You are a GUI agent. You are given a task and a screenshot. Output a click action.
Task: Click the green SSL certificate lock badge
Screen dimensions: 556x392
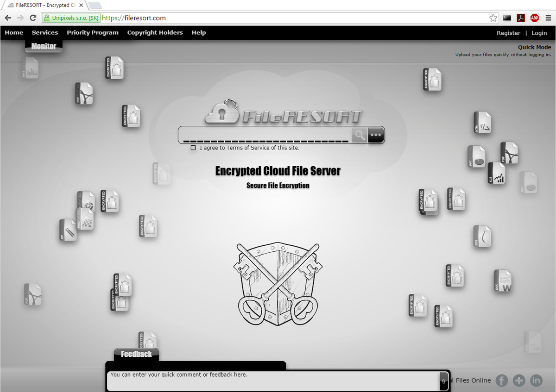point(71,18)
